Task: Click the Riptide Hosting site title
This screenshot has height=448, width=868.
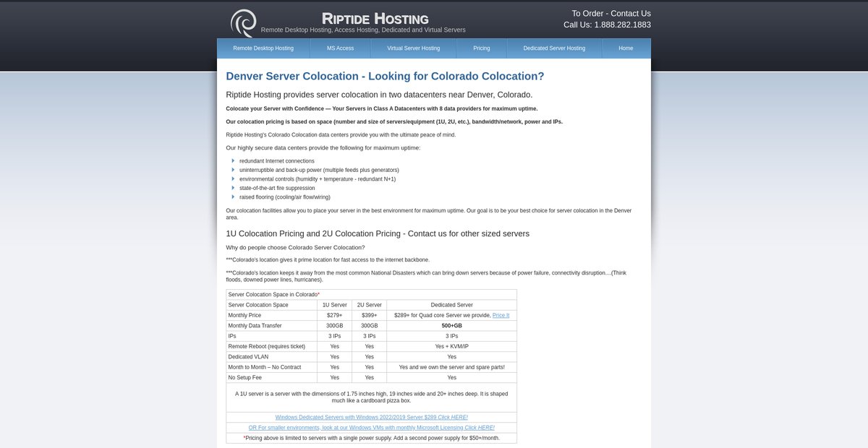Action: [375, 19]
